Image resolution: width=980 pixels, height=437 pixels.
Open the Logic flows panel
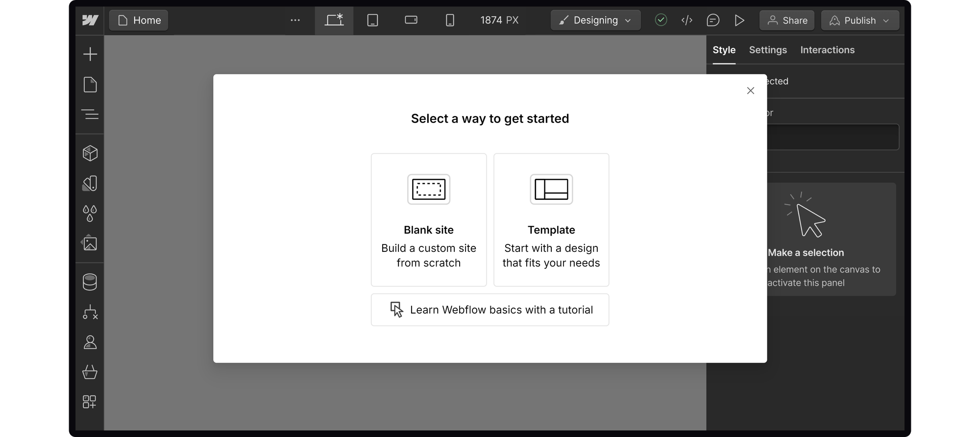pos(90,312)
